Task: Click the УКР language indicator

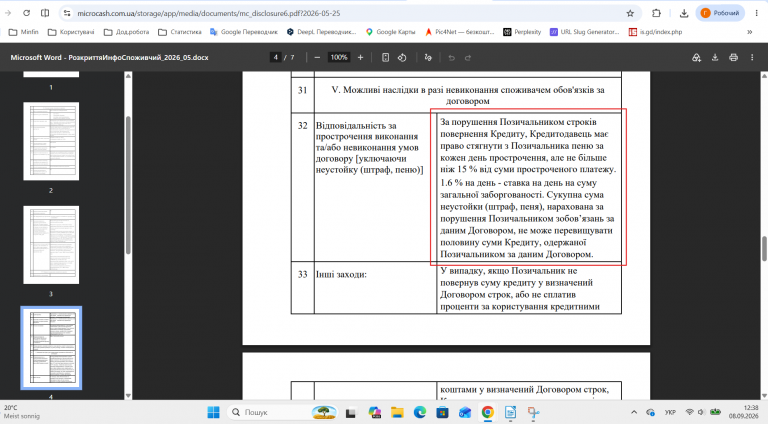Action: 671,412
